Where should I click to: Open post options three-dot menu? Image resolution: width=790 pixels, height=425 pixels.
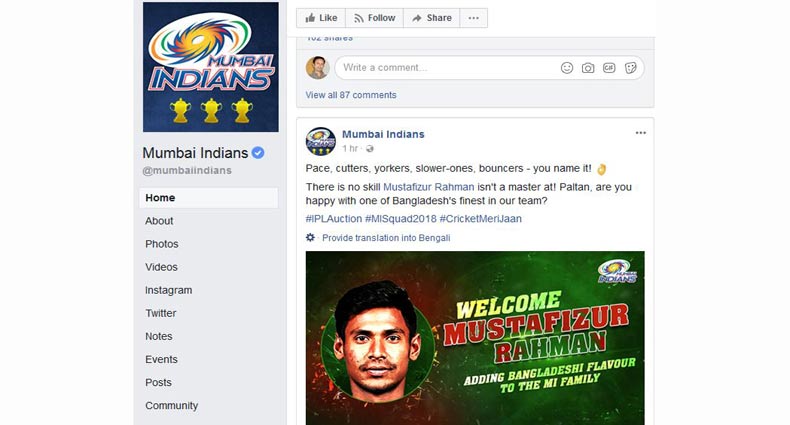click(x=640, y=133)
